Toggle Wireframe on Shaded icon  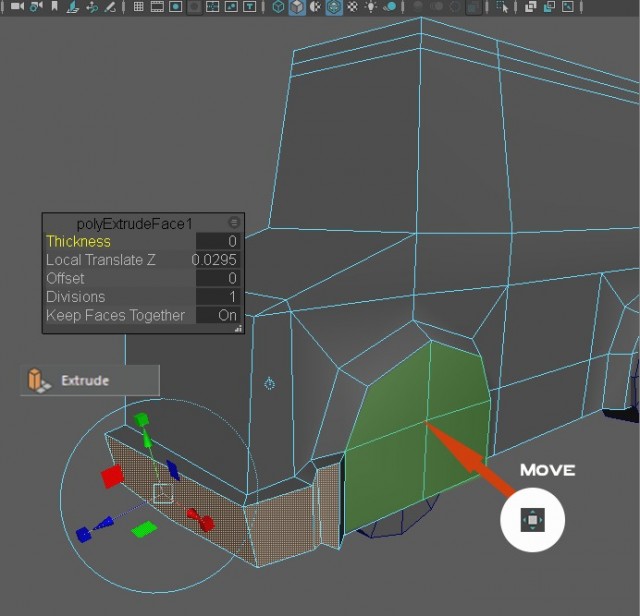click(334, 7)
